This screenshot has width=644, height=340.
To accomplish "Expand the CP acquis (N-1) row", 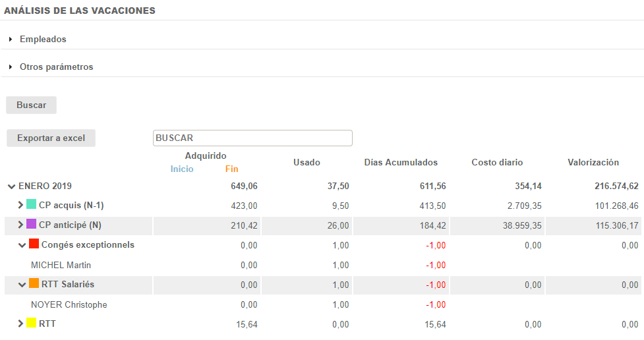I will point(20,206).
